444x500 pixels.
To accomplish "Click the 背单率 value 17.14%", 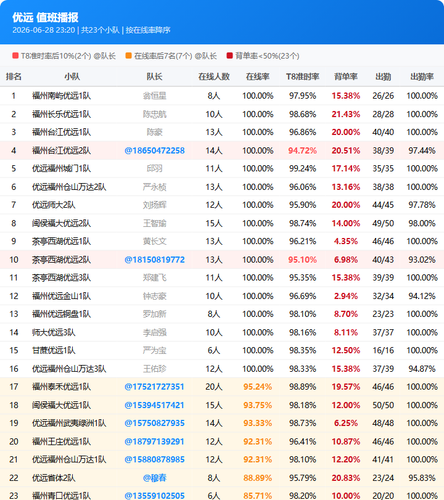I will coord(346,169).
